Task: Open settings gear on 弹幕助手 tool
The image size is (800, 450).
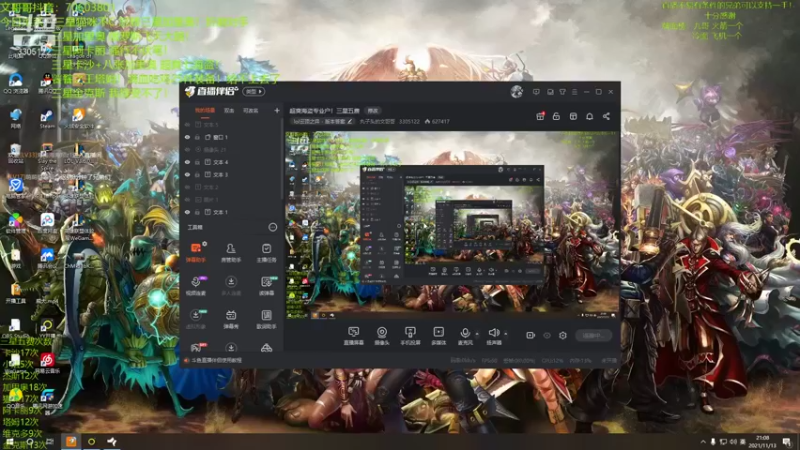Action: (205, 244)
